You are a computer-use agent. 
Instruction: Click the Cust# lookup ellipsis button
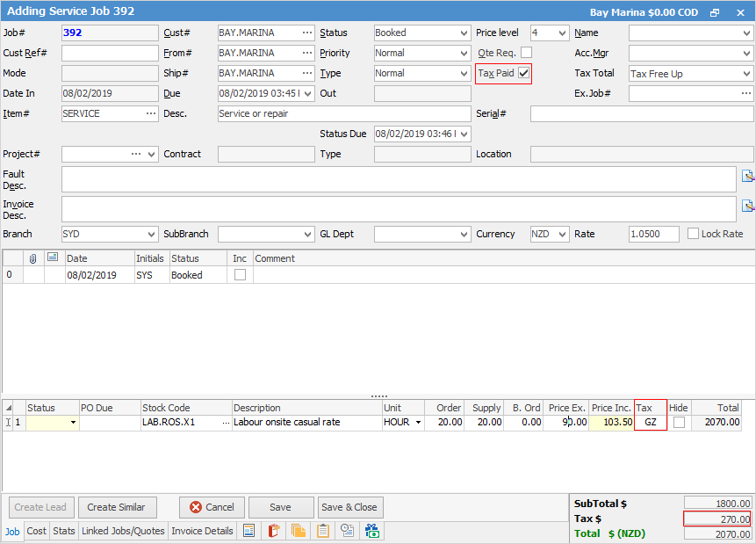(306, 33)
